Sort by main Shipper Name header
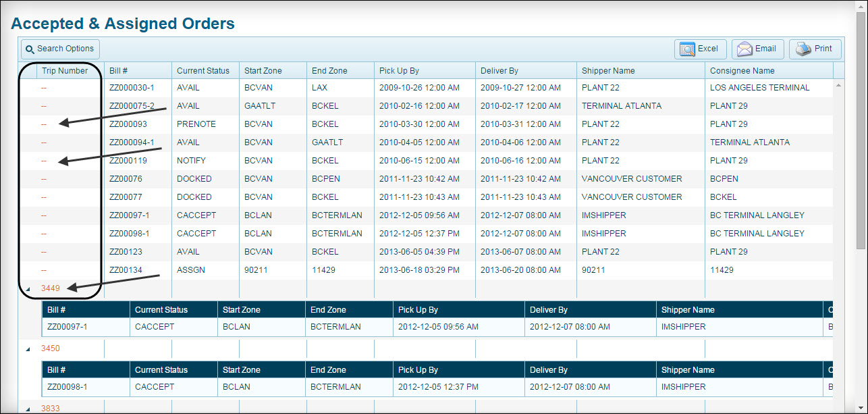This screenshot has width=868, height=414. [x=641, y=71]
